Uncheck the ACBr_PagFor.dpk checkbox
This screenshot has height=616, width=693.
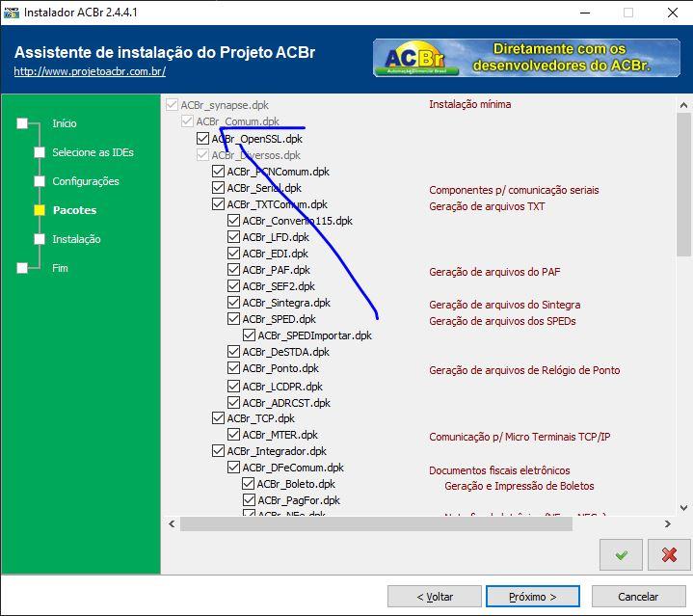(x=250, y=499)
